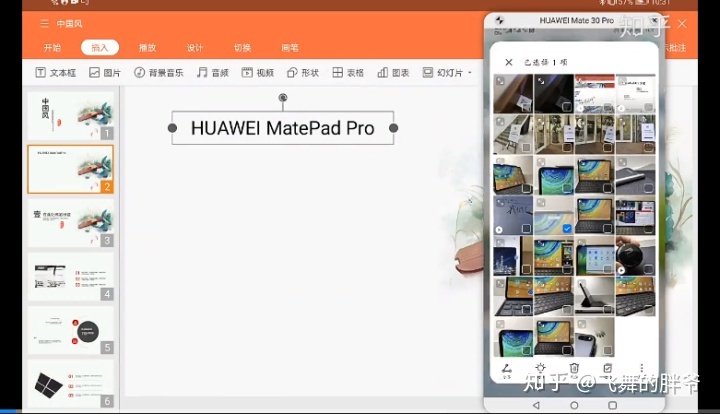720x414 pixels.
Task: Expand the 幻灯片 dropdown arrow
Action: pyautogui.click(x=470, y=73)
